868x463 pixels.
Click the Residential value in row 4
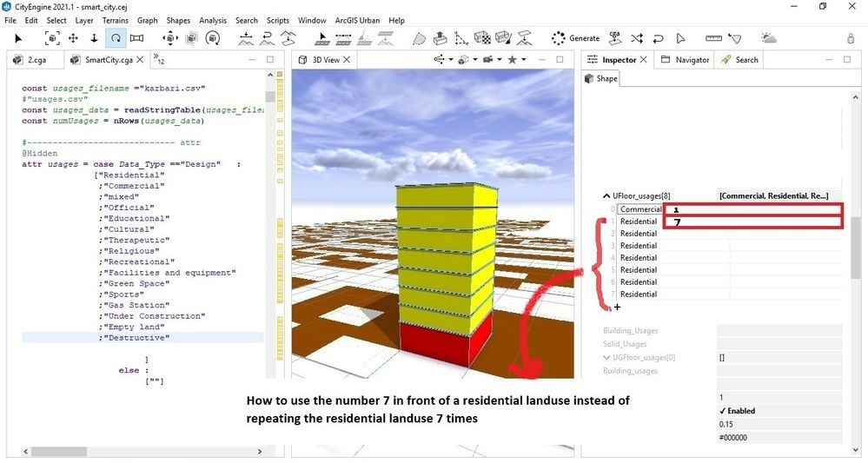point(639,258)
